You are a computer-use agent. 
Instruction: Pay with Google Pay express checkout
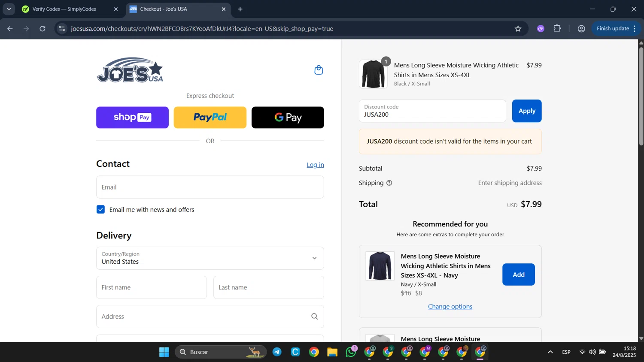pyautogui.click(x=288, y=118)
